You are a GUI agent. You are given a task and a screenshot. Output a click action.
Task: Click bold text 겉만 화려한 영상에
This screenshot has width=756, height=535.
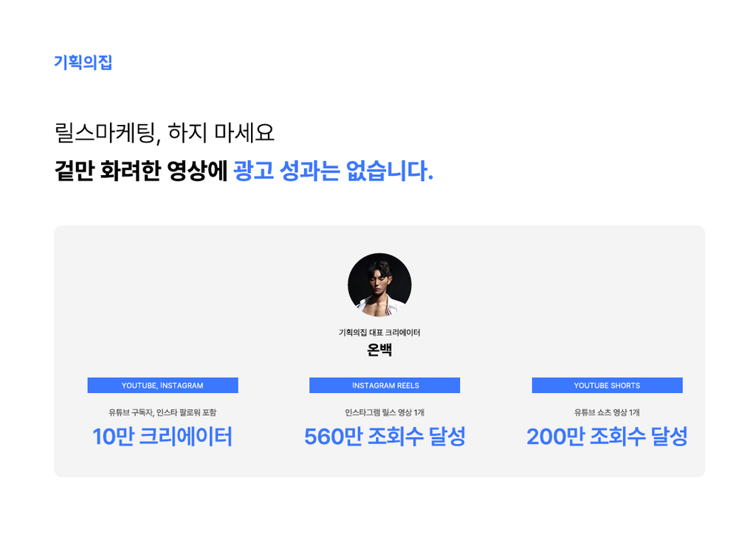point(141,171)
